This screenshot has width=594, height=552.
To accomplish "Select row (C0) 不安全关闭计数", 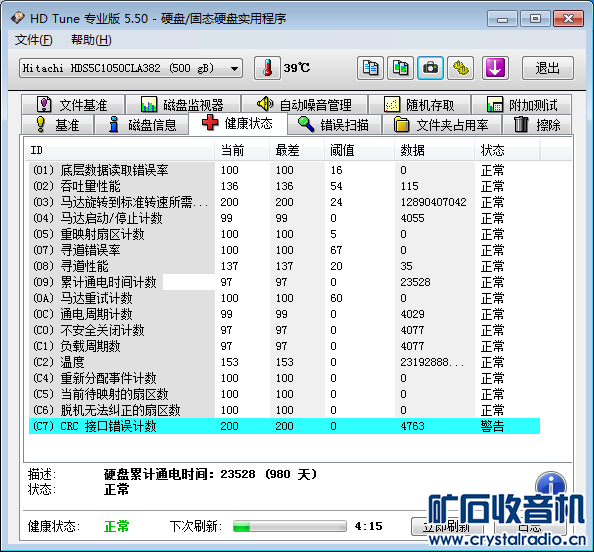I will coord(284,330).
